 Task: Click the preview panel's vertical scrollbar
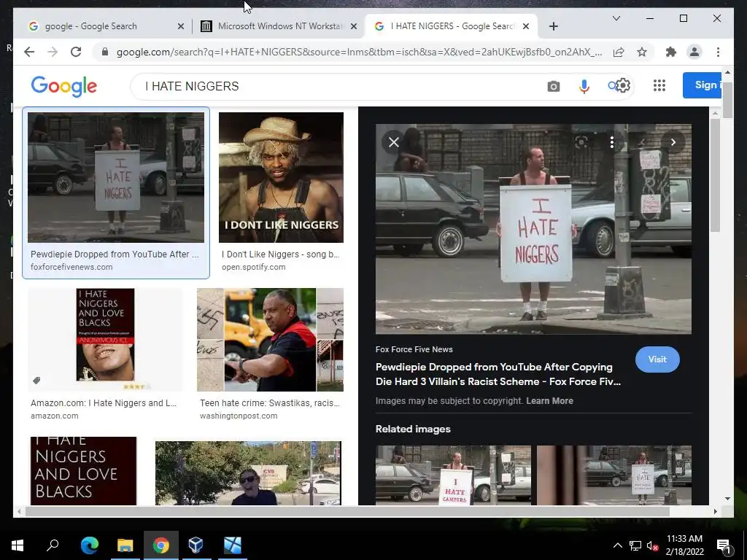(x=715, y=175)
